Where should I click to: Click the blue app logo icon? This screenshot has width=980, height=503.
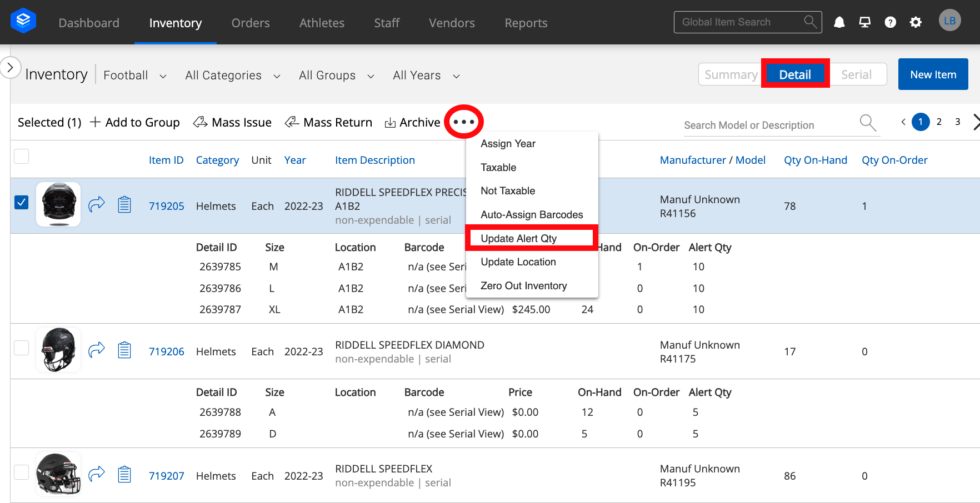pos(23,21)
